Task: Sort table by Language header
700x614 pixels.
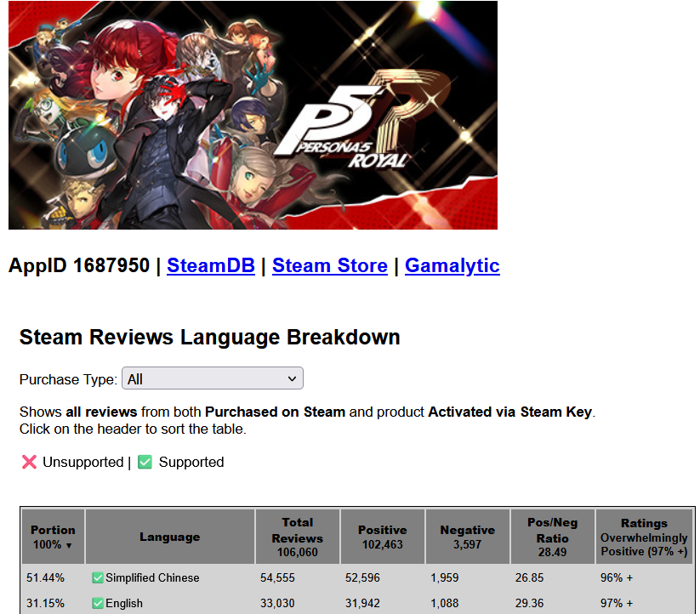Action: 169,537
